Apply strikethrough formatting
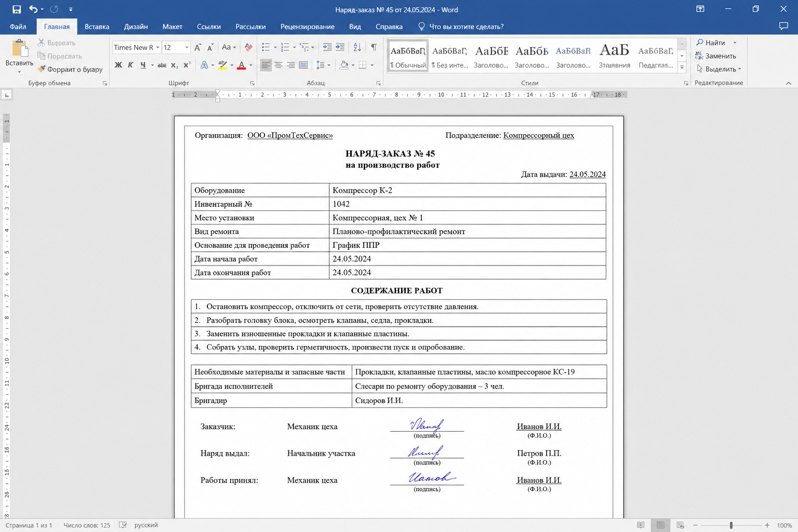Viewport: 798px width, 532px height. 162,65
